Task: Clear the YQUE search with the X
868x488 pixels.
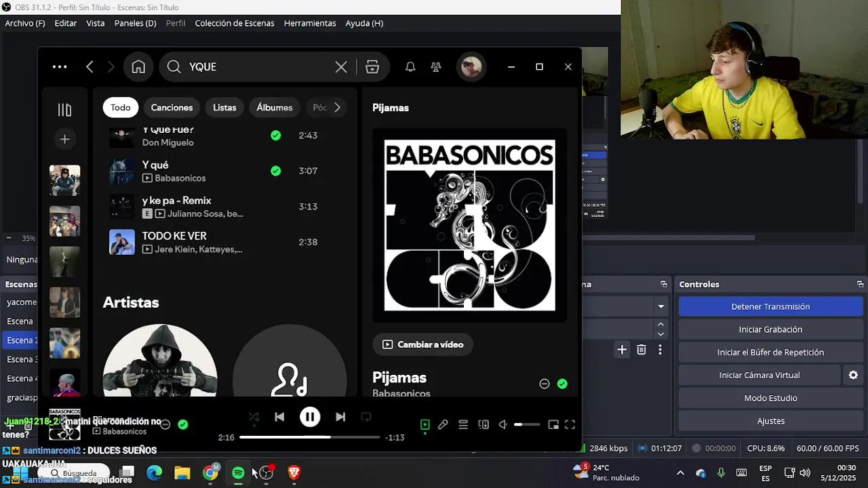Action: 341,66
